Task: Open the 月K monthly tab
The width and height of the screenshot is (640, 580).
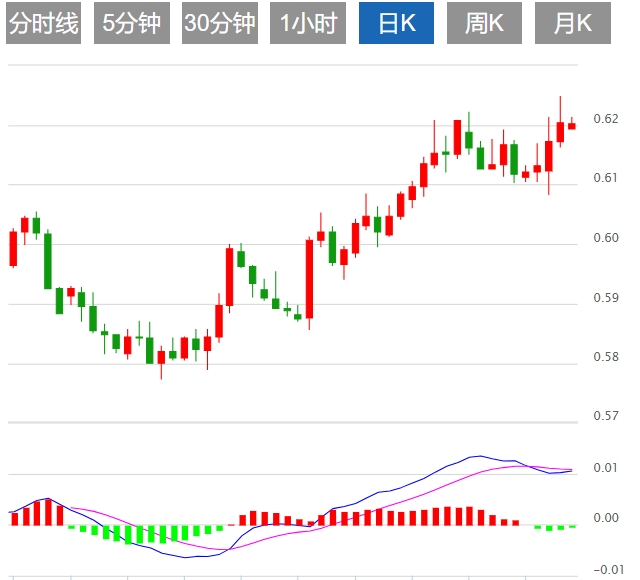Action: coord(573,23)
